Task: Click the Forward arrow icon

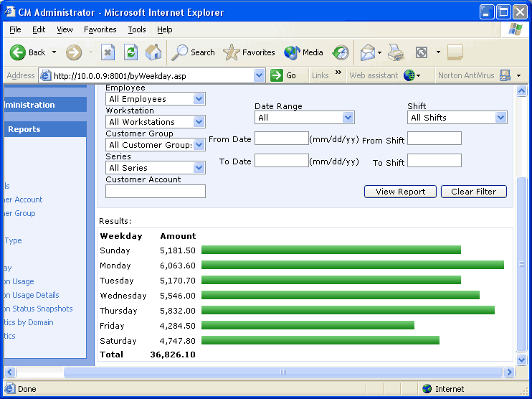Action: click(74, 52)
